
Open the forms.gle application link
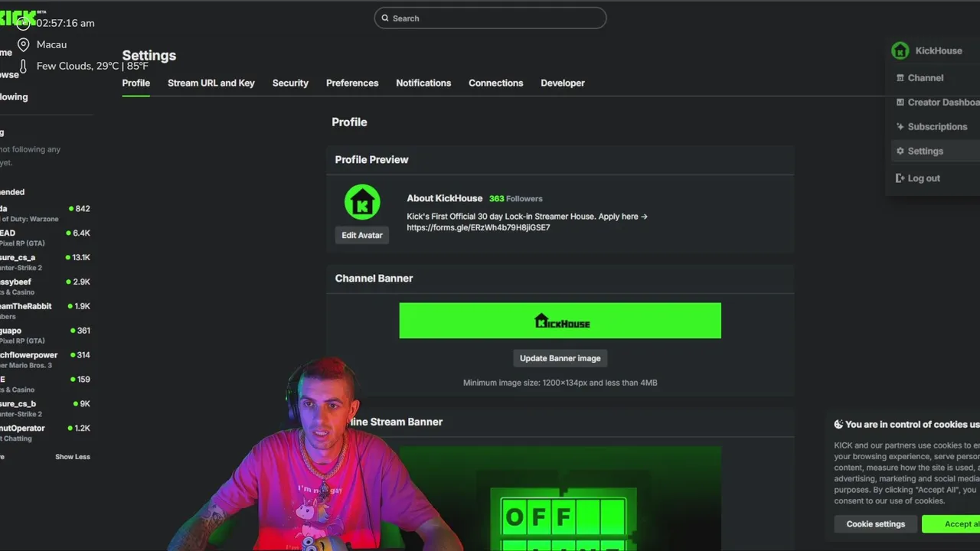point(479,227)
